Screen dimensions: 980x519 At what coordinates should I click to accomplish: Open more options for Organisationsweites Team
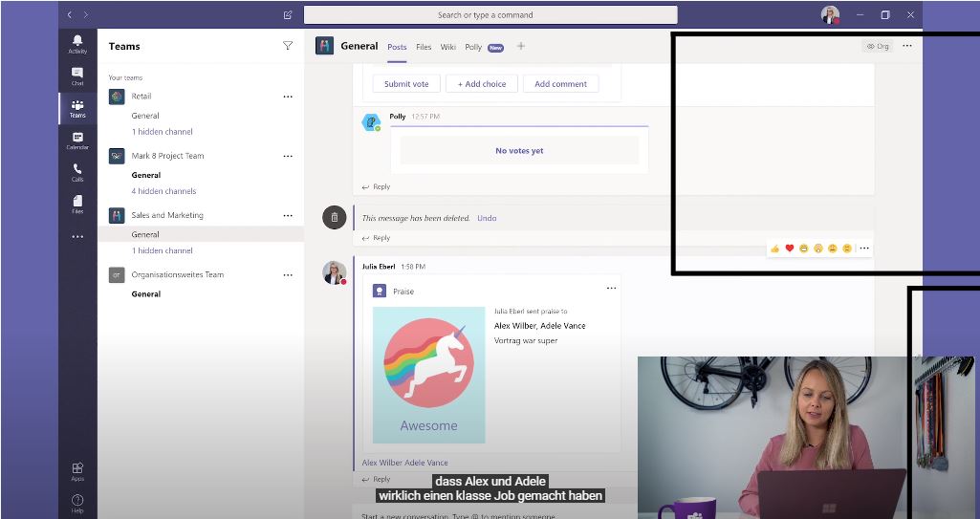tap(288, 275)
